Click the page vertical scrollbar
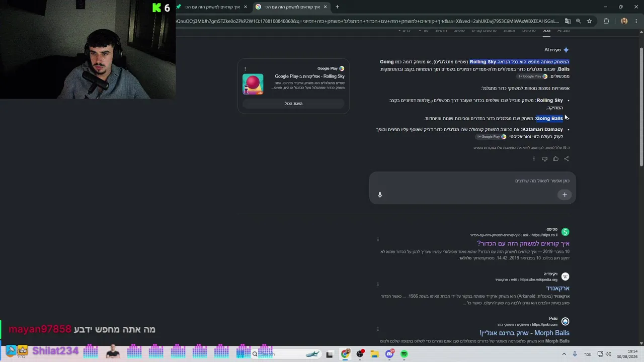 (641, 106)
